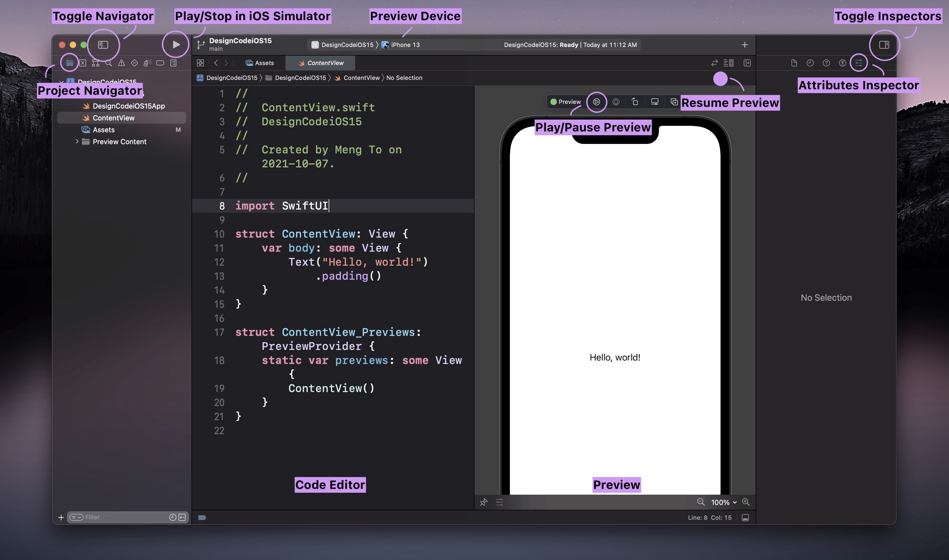This screenshot has height=560, width=949.
Task: Pin the preview with the pin icon
Action: tap(483, 502)
